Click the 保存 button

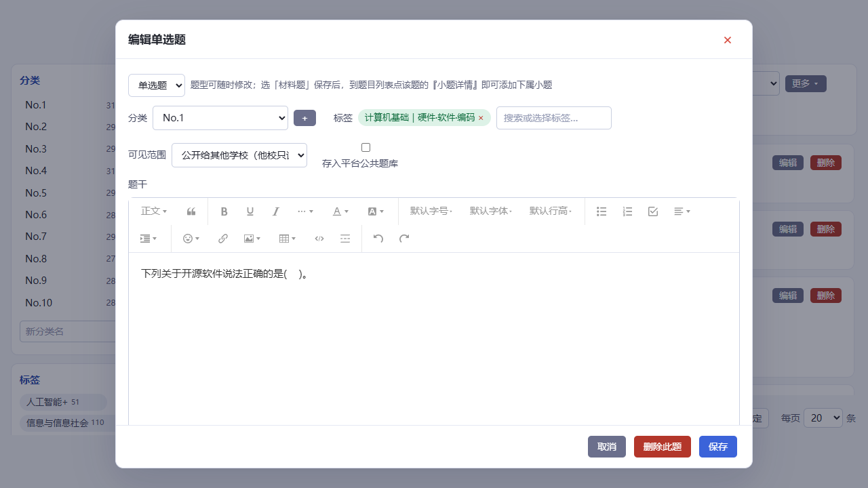click(x=718, y=447)
